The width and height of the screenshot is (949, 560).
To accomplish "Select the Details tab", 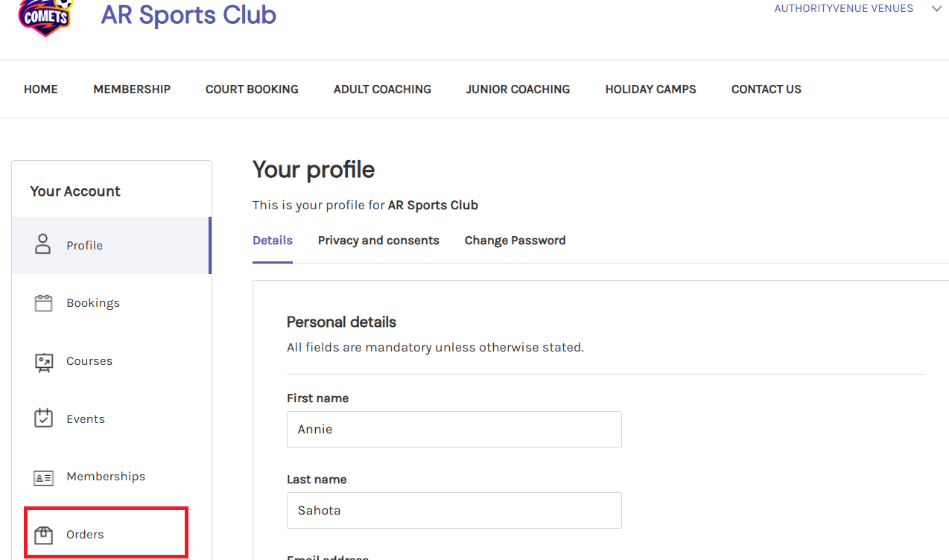I will (273, 241).
